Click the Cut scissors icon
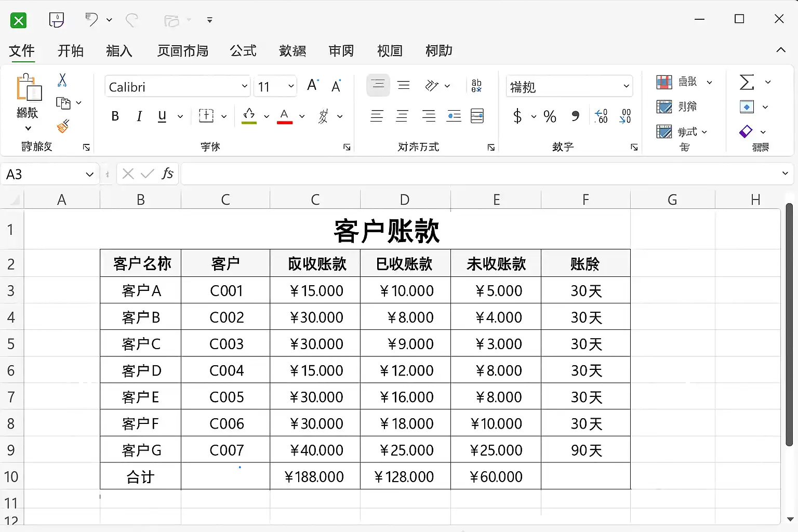The height and width of the screenshot is (532, 798). (62, 80)
